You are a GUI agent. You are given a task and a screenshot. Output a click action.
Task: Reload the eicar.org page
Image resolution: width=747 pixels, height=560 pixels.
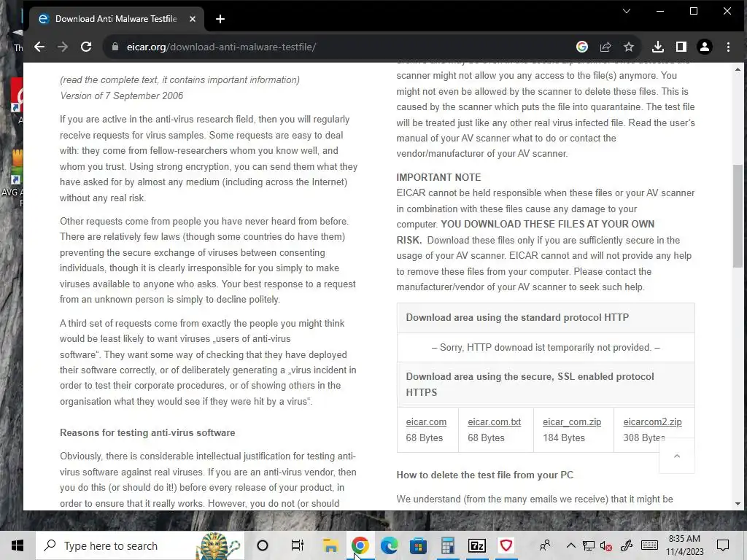click(86, 47)
